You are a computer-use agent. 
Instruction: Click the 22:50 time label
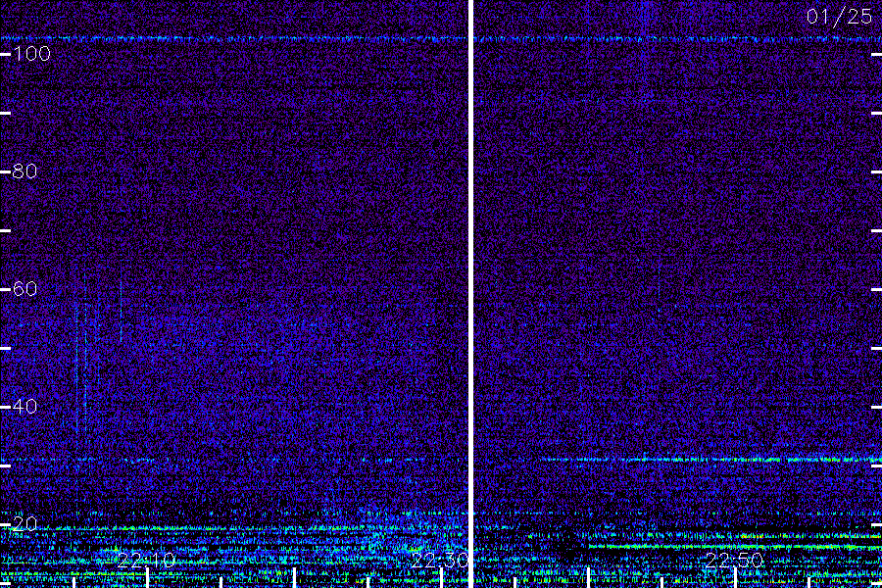(x=734, y=560)
